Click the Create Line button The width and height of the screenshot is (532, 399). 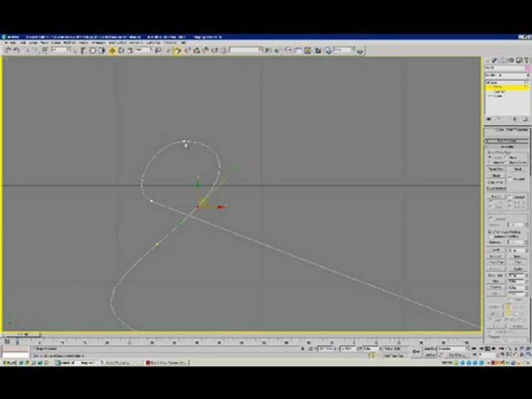tap(496, 169)
